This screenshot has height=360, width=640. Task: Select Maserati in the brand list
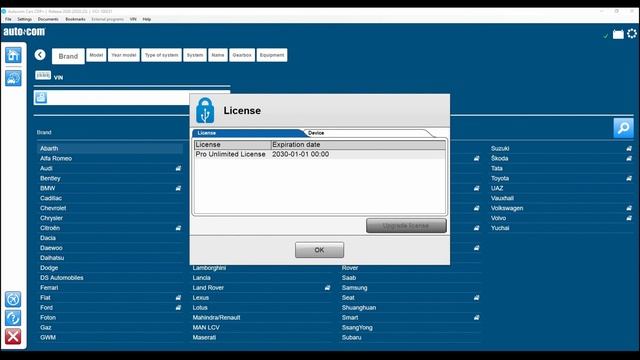tap(204, 338)
